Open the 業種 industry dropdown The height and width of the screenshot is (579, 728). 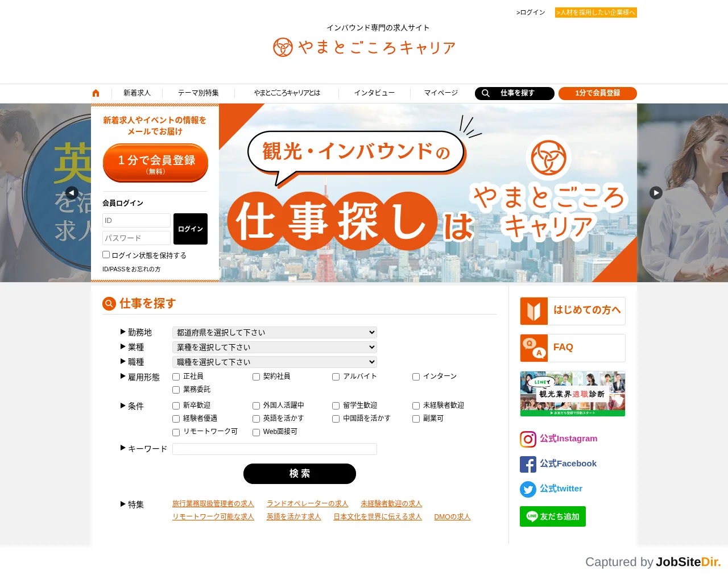point(275,347)
